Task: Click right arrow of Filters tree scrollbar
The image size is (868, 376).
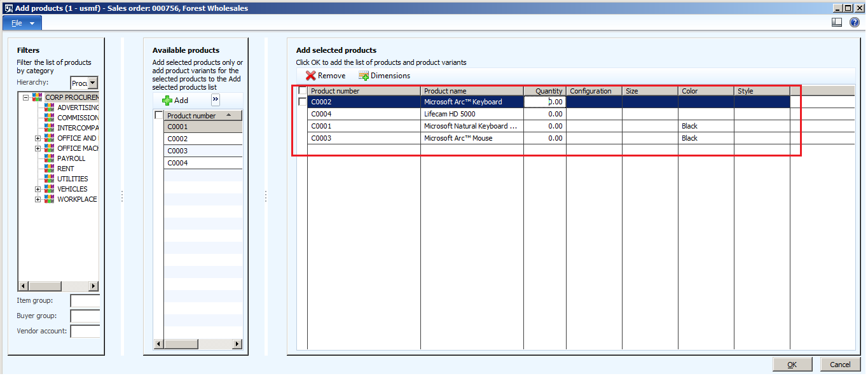Action: (93, 286)
